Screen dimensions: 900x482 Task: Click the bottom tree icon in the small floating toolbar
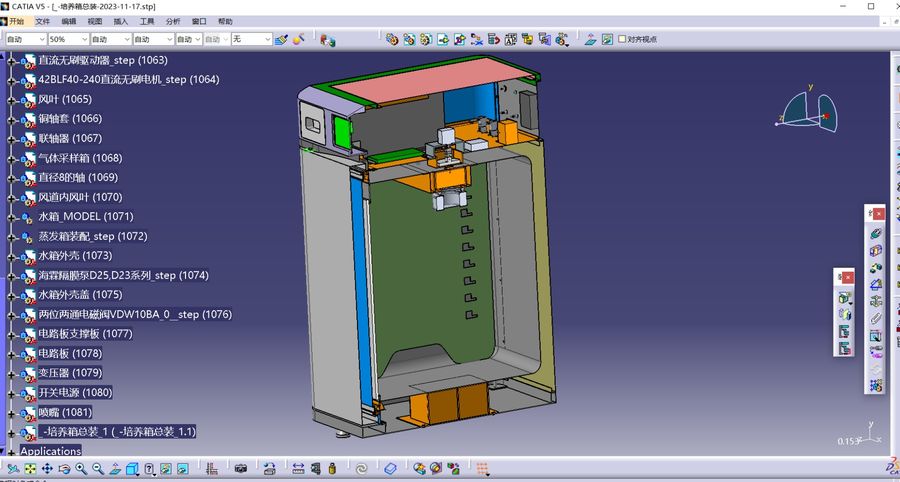pyautogui.click(x=844, y=348)
